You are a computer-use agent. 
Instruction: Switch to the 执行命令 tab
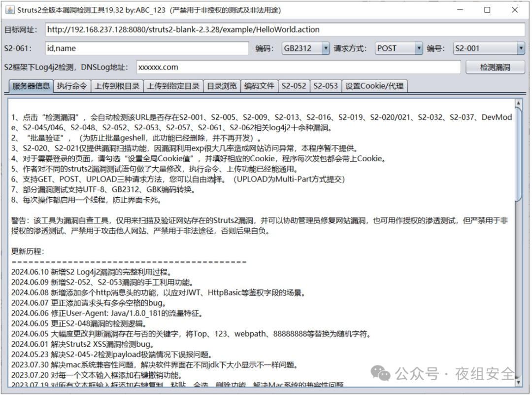72,86
